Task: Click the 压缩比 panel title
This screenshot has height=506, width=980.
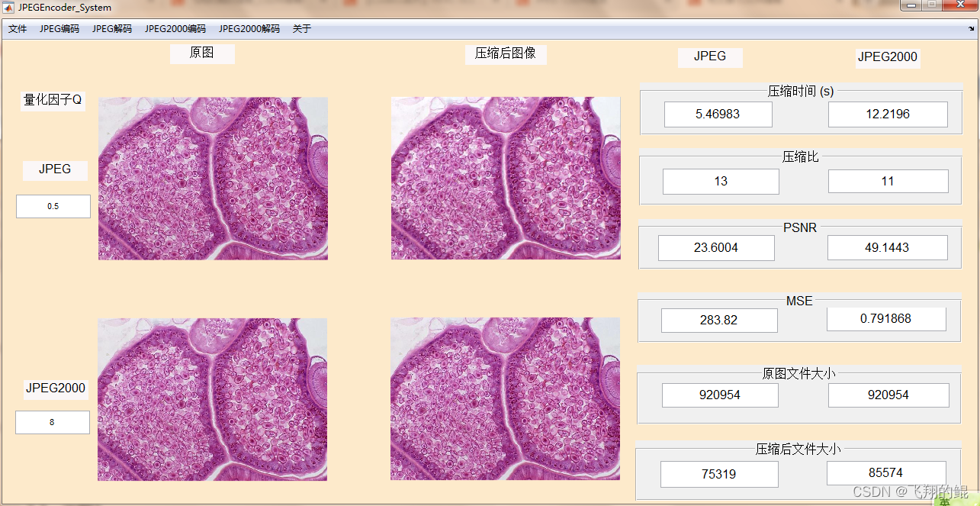Action: [x=801, y=156]
